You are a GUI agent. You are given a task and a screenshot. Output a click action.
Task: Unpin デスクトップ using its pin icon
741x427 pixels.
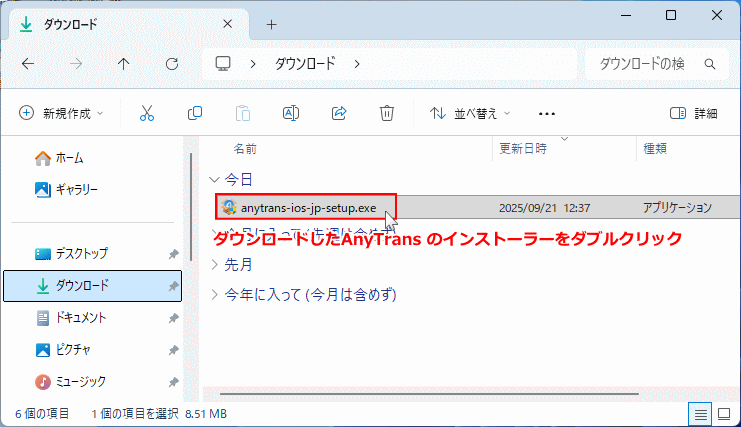[173, 254]
